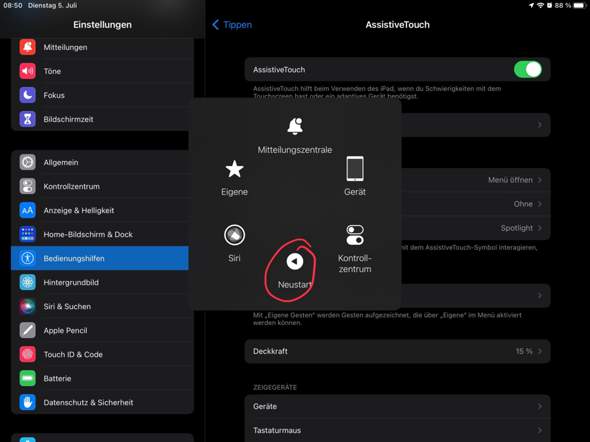Open the Ohne action row

(397, 204)
